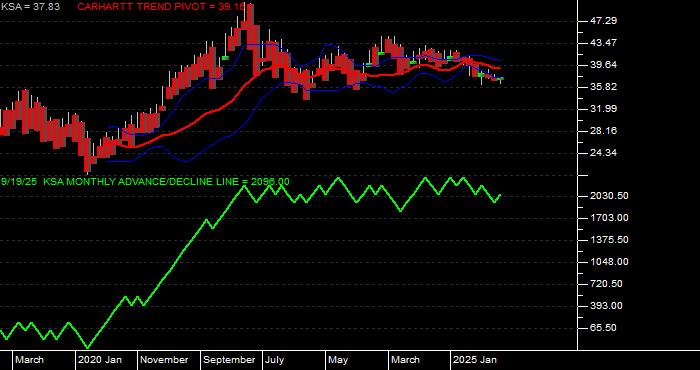Select the July date label
This screenshot has height=370, width=700.
click(274, 360)
